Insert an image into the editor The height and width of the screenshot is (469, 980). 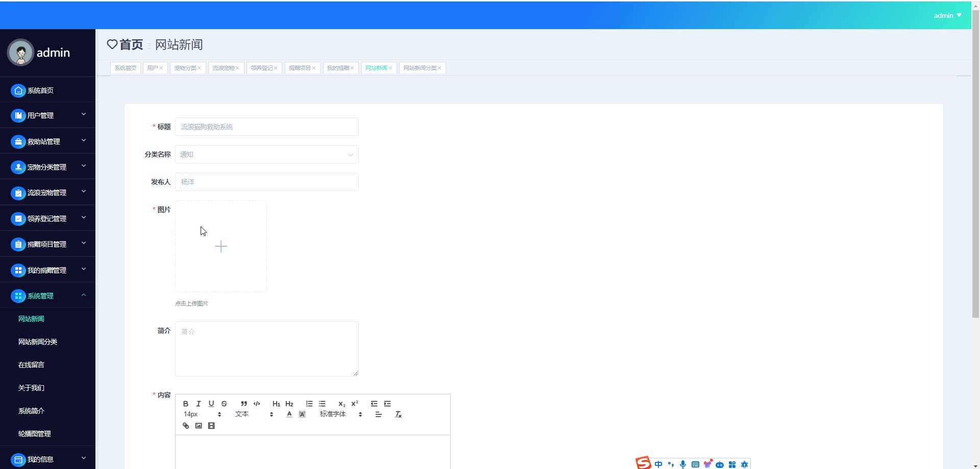pos(199,426)
